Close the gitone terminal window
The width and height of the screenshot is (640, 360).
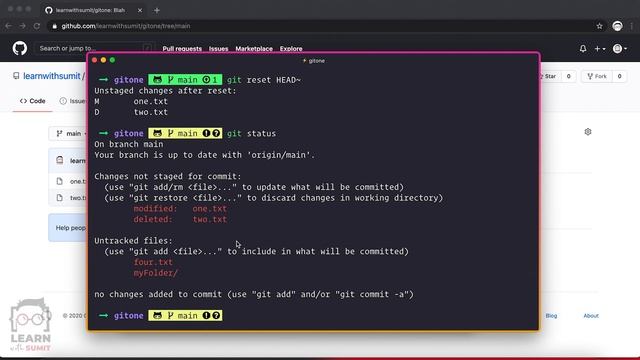point(95,60)
